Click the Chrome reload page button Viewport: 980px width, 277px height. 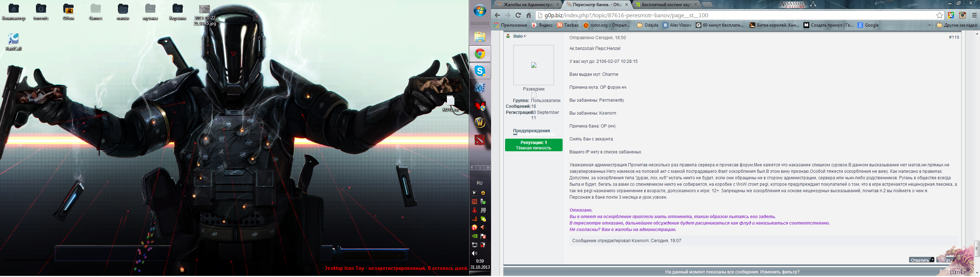click(x=518, y=15)
